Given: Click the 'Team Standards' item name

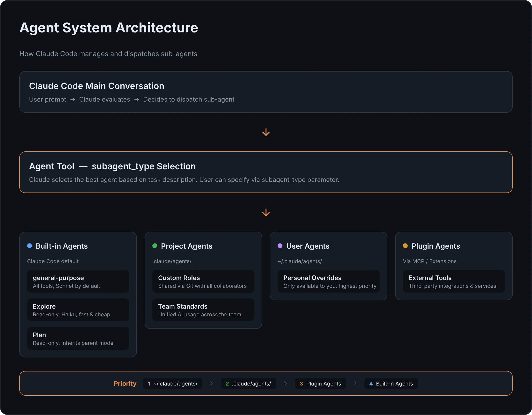Looking at the screenshot, I should [x=183, y=306].
